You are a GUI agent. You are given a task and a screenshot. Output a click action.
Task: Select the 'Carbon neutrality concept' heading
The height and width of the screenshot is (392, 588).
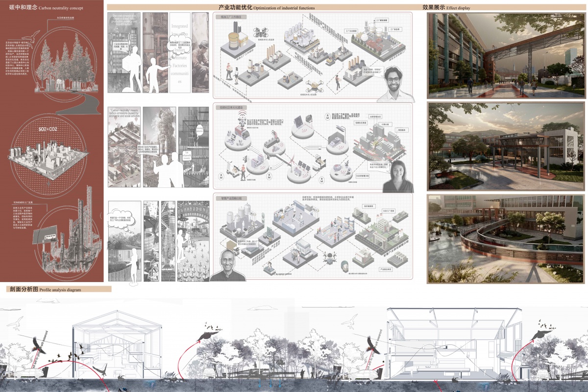pos(45,8)
